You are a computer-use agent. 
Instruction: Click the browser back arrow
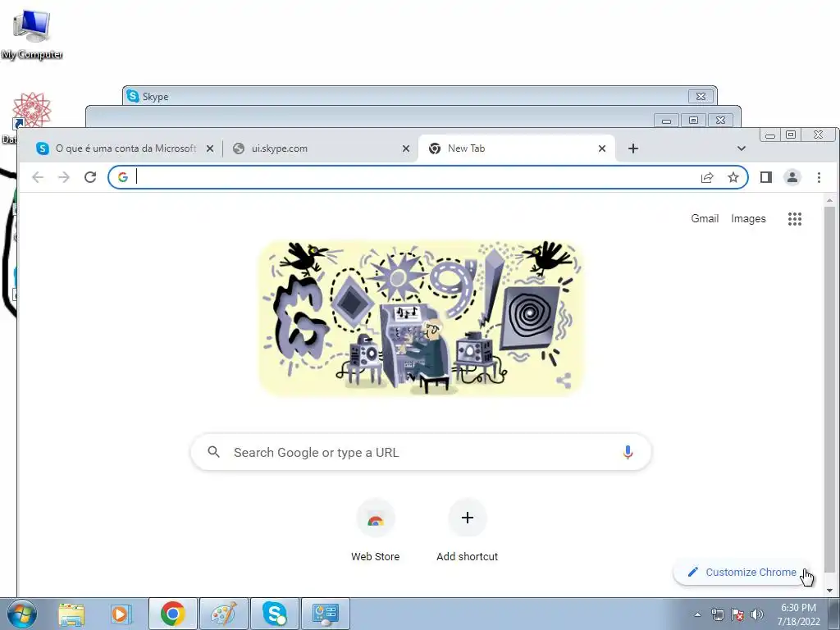(x=38, y=177)
